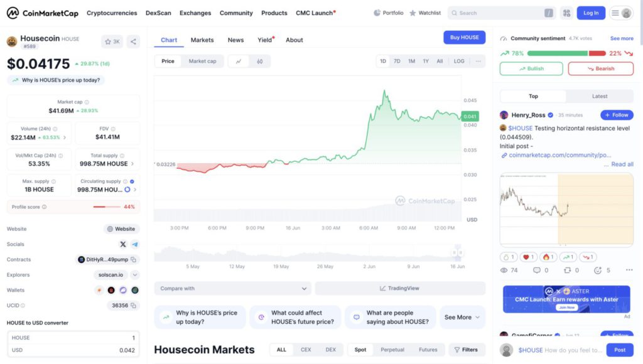Open the Telegram social link
Image resolution: width=643 pixels, height=364 pixels.
[x=135, y=244]
